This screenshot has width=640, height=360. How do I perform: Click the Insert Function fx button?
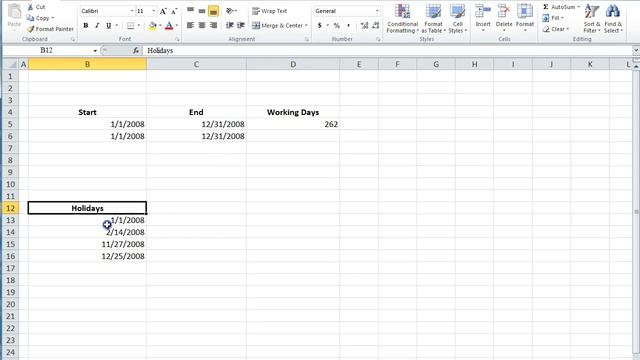(136, 51)
